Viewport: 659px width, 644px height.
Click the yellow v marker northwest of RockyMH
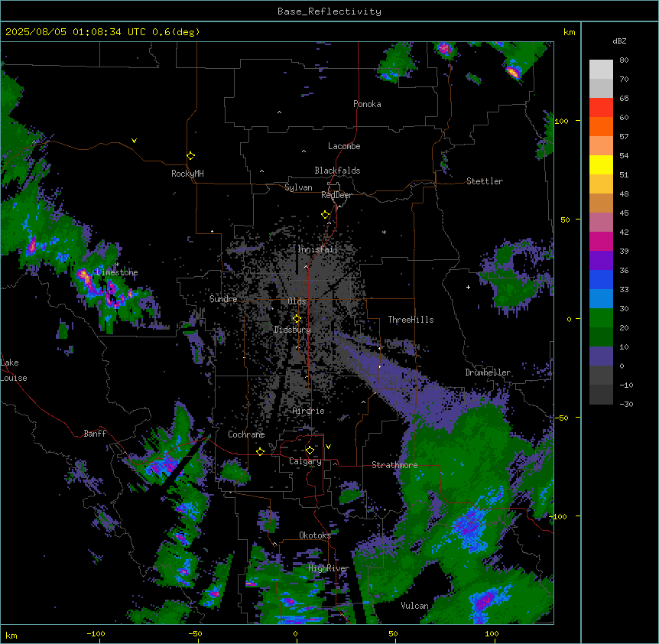(x=134, y=141)
